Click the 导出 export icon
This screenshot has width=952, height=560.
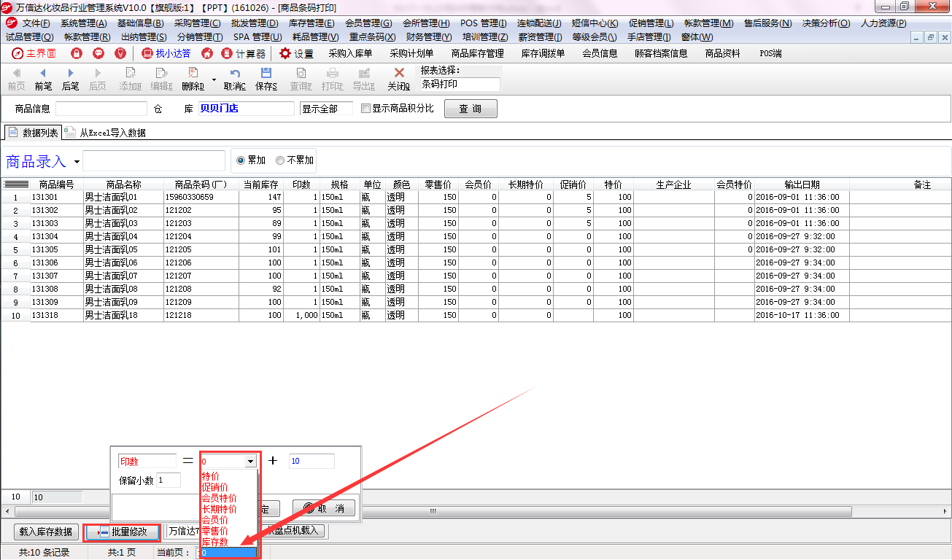coord(363,79)
